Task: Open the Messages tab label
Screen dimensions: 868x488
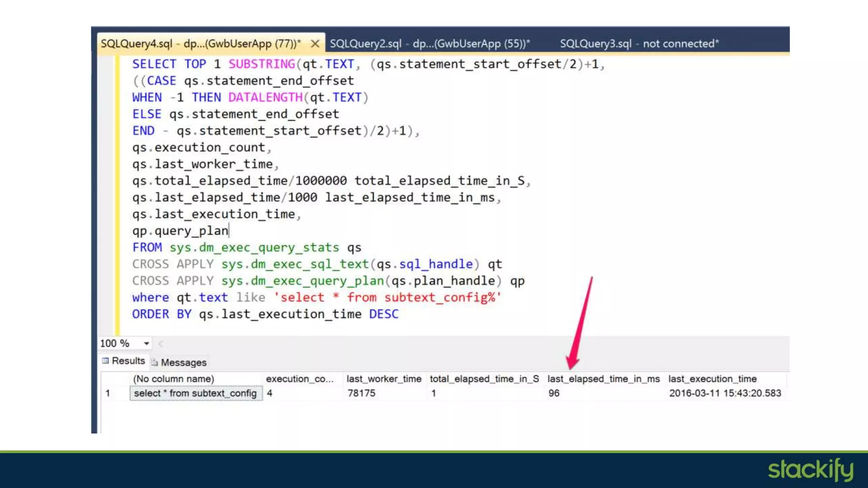Action: [184, 363]
